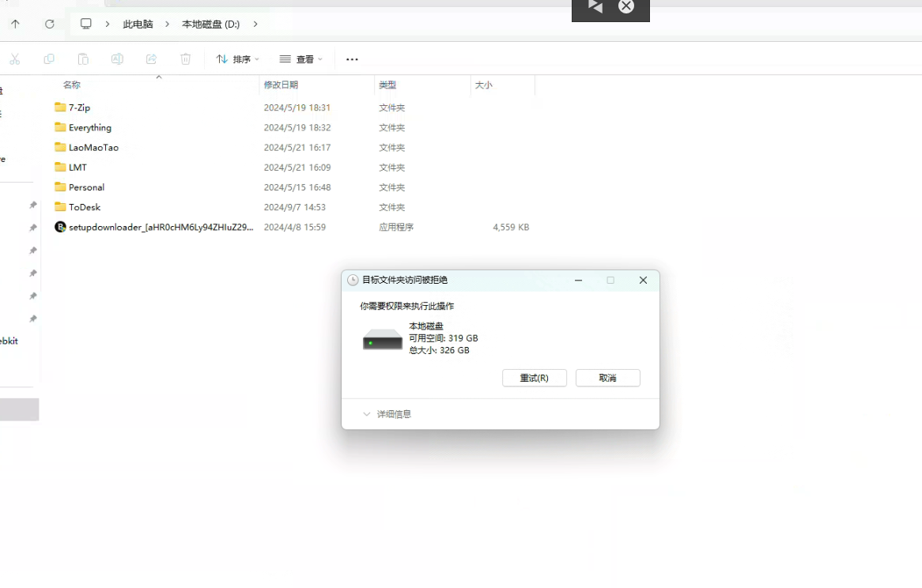Image resolution: width=922 pixels, height=588 pixels.
Task: Click the 应用程序 type cell
Action: tap(395, 228)
